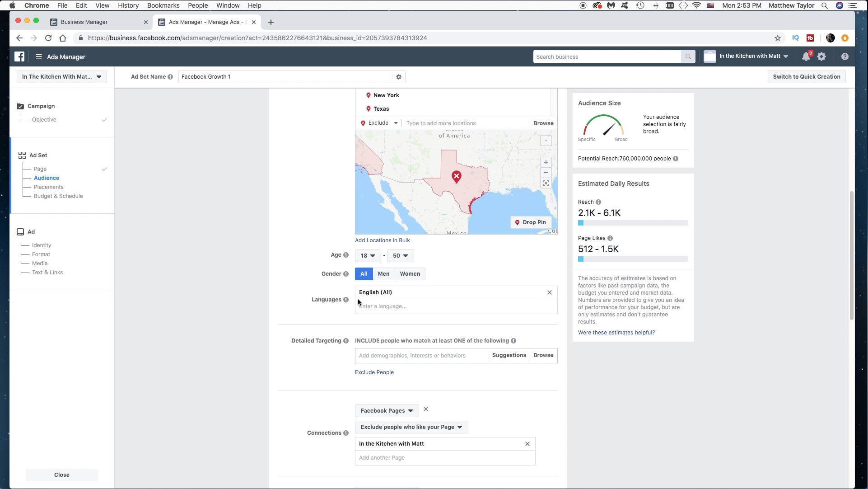Open notifications bell icon
This screenshot has width=868, height=489.
(x=806, y=56)
